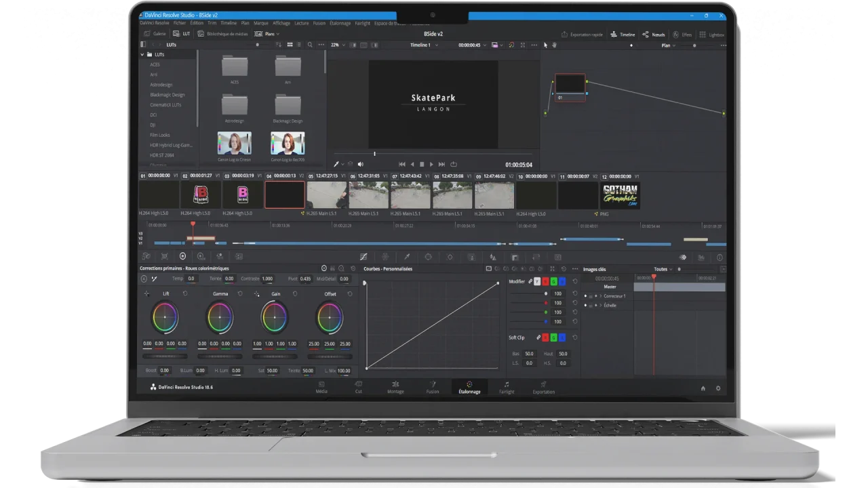Viewport: 868px width, 488px height.
Task: Switch LUT browser to list view
Action: [300, 45]
